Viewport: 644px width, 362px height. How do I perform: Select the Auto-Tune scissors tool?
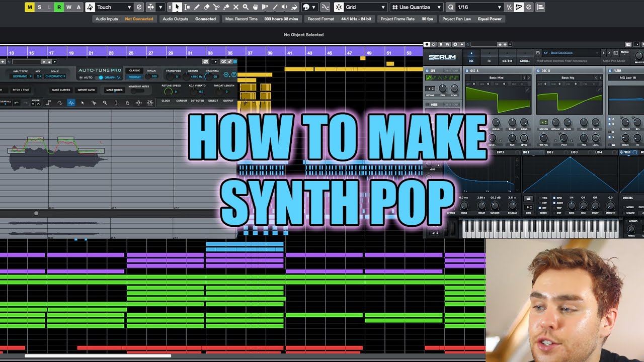[94, 103]
